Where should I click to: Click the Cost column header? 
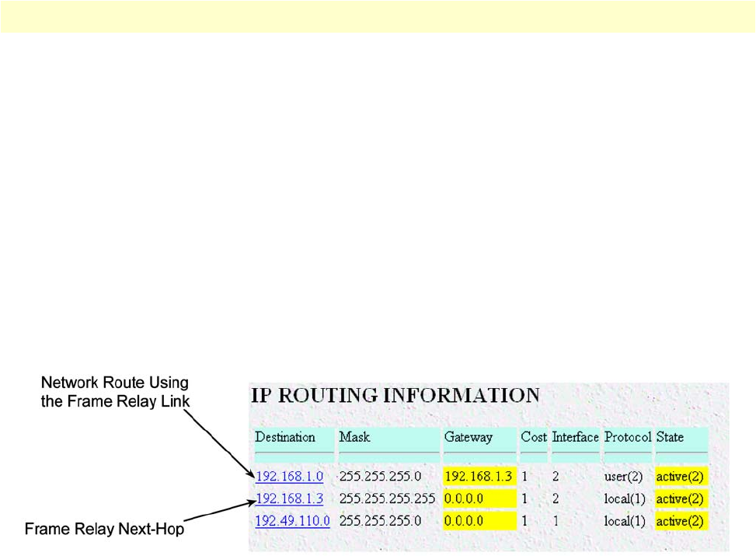534,437
